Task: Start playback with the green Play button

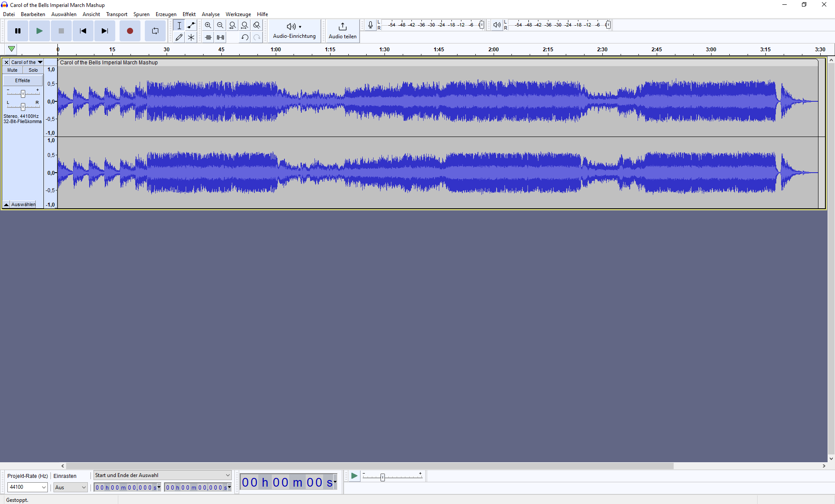Action: point(40,31)
